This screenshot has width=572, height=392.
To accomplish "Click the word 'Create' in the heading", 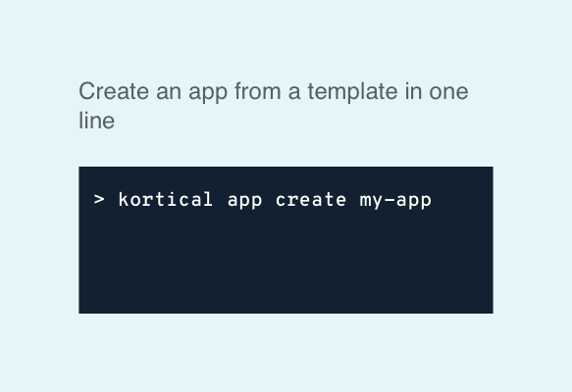I will (114, 91).
